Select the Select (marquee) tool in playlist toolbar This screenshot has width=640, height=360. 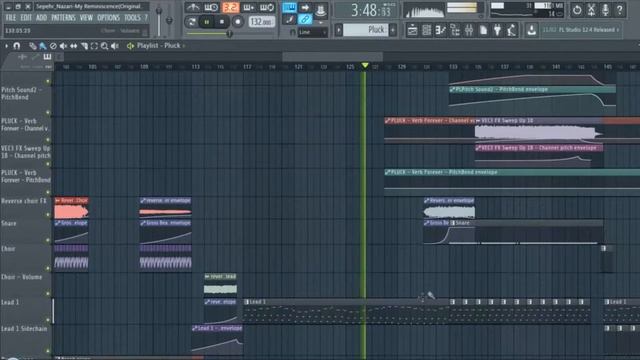pos(94,46)
